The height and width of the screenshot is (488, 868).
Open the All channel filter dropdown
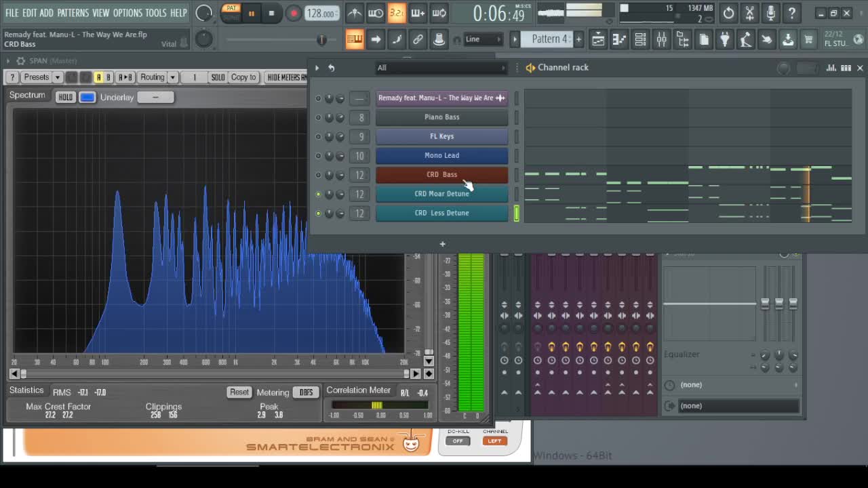(441, 68)
